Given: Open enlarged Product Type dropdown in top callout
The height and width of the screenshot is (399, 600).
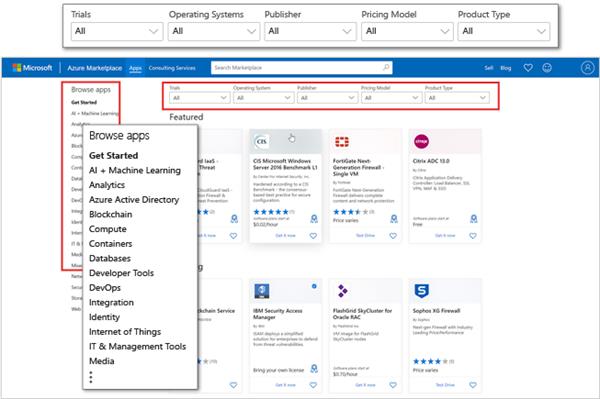Looking at the screenshot, I should (x=504, y=31).
